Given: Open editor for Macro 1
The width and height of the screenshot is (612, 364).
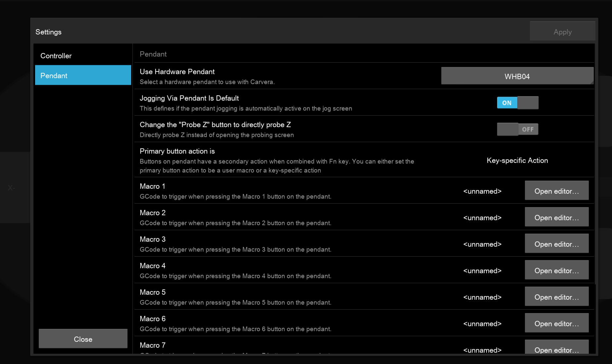Looking at the screenshot, I should (556, 191).
